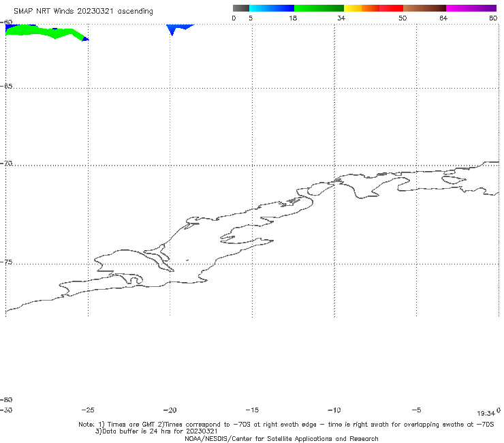Click the latitude label '-80'
Viewport: 504px width, 443px height.
(6, 399)
